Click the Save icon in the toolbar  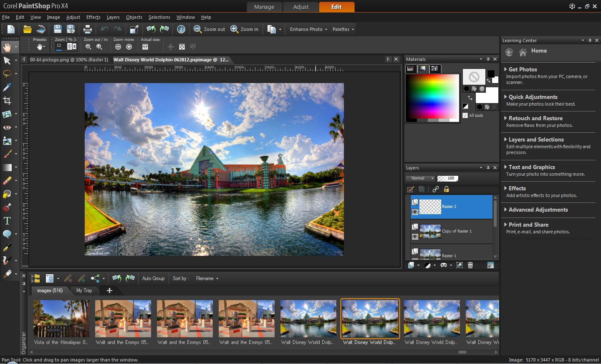pos(58,29)
